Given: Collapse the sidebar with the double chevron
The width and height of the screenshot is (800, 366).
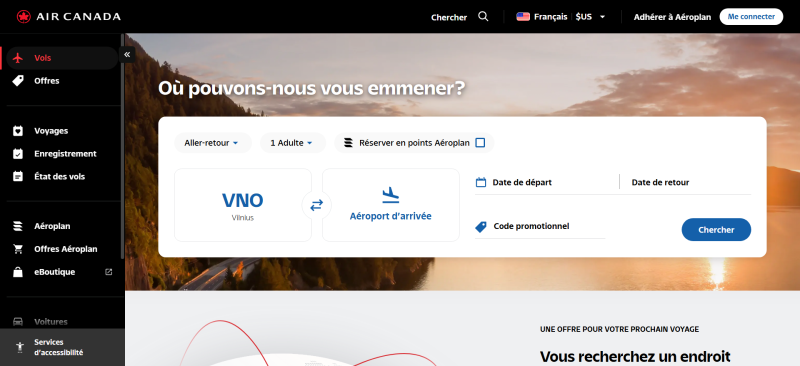Looking at the screenshot, I should tap(127, 55).
